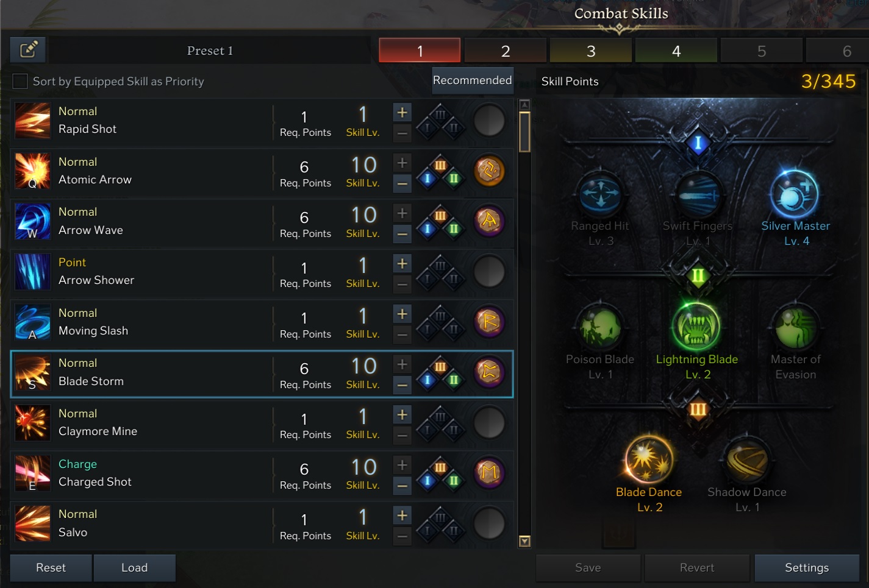The width and height of the screenshot is (869, 588).
Task: Click the Charged Shot skill icon
Action: pos(32,473)
